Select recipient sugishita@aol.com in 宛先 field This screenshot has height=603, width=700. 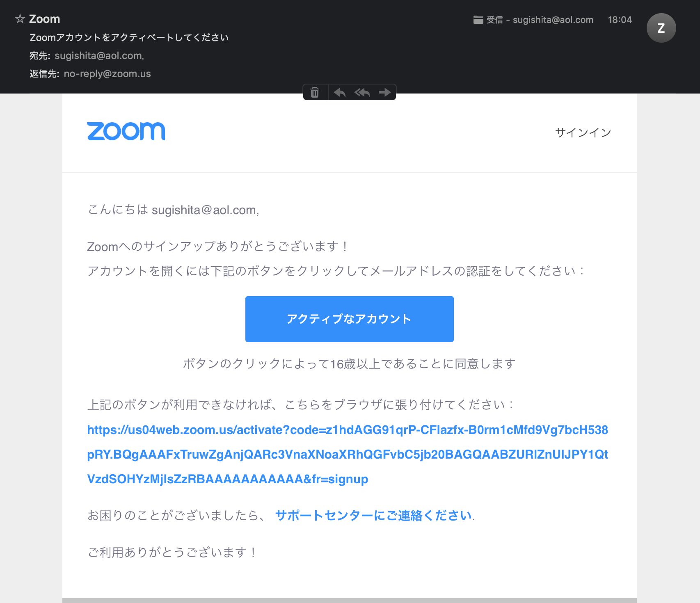99,56
